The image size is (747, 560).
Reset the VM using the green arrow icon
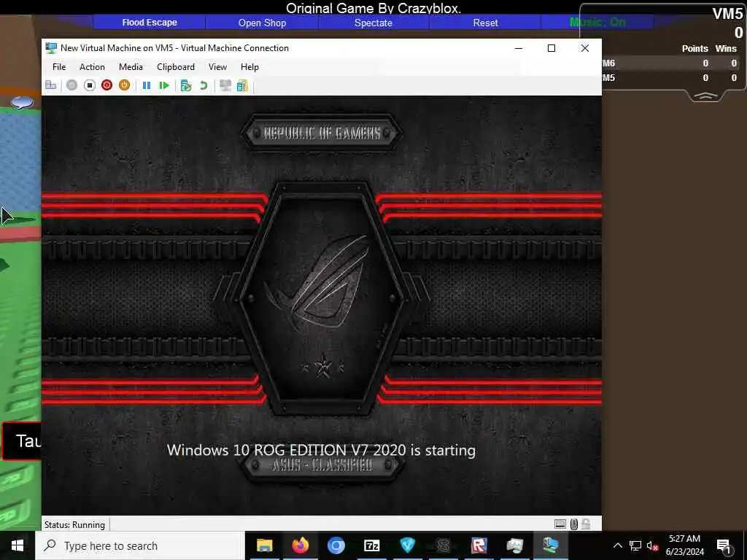tap(164, 85)
